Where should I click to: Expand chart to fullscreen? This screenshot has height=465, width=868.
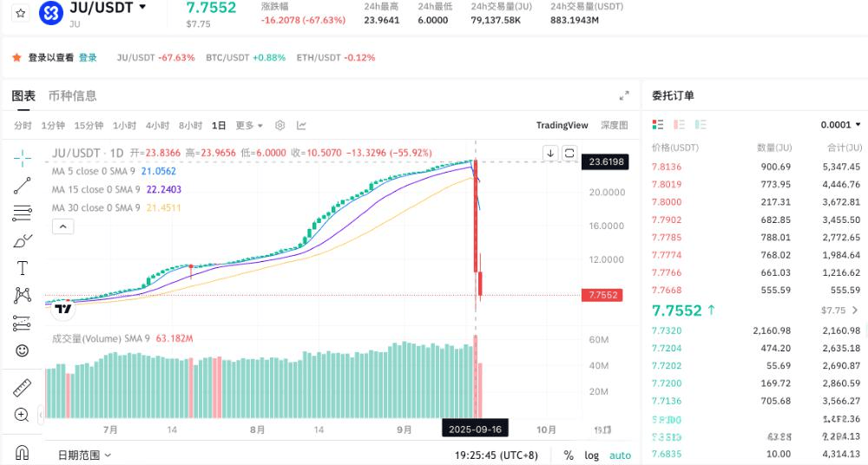click(623, 96)
